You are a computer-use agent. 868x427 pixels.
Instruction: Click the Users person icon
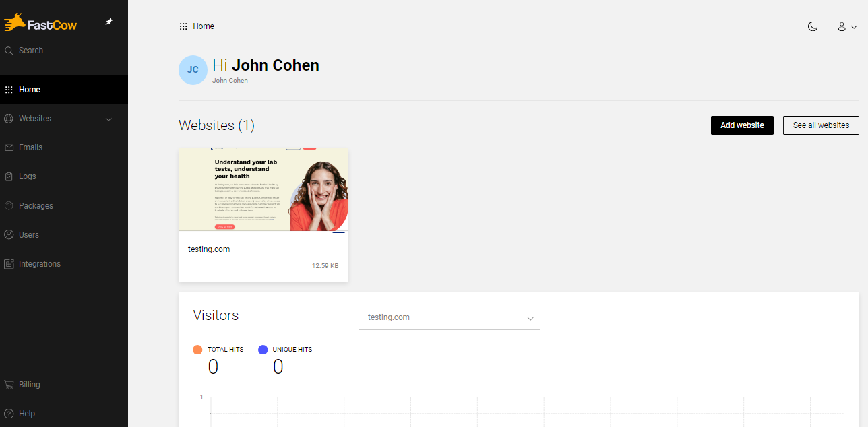click(x=9, y=235)
